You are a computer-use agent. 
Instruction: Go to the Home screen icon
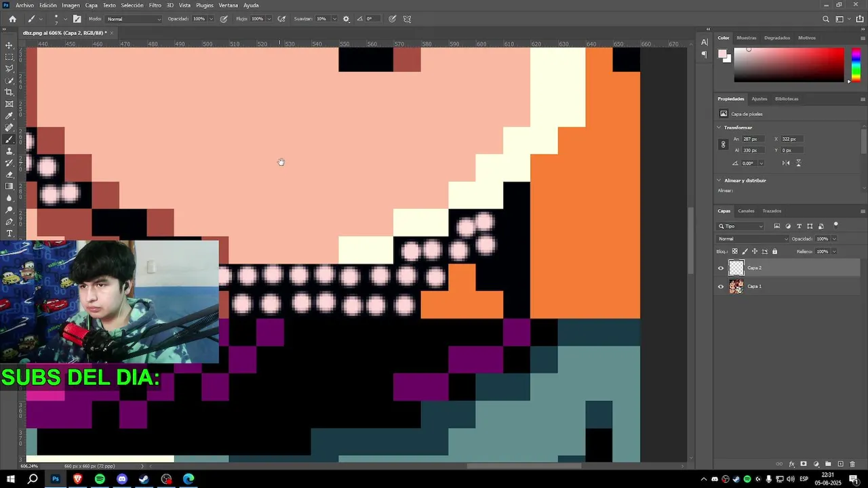(12, 19)
